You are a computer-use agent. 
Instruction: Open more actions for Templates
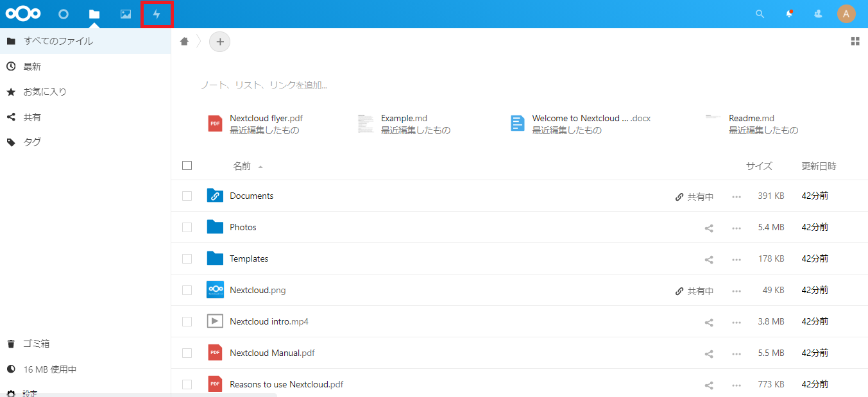click(x=736, y=259)
